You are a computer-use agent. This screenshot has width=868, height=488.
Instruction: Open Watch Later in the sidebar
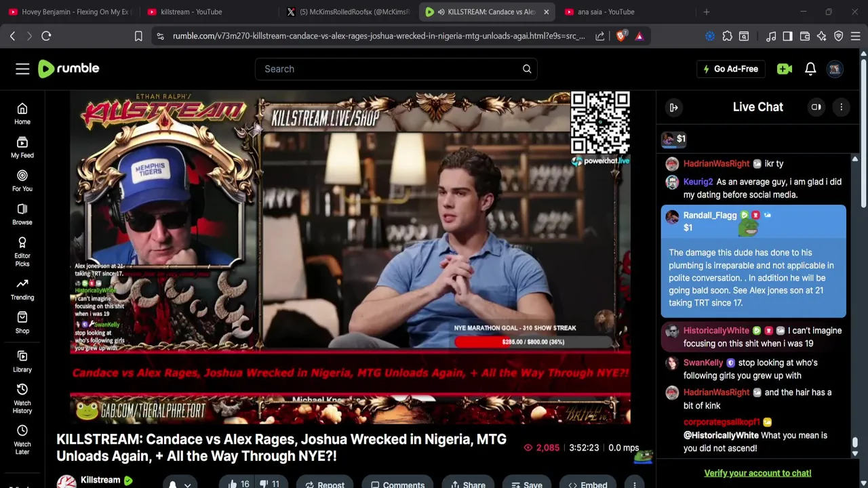[x=22, y=439]
